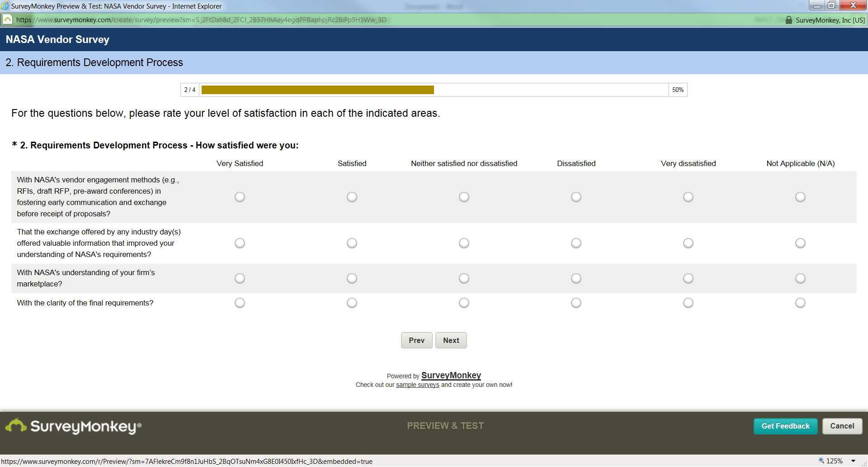868x467 pixels.
Task: Click the 50% progress label
Action: point(678,90)
